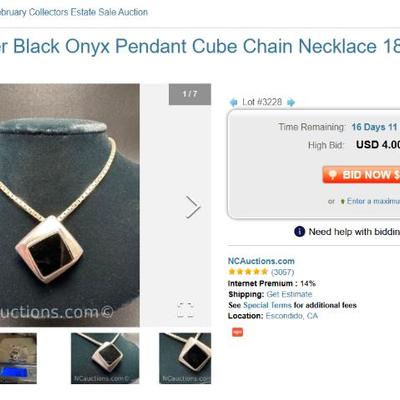Open fullscreen image view icon
Screen dimensions: 400x400
[185, 310]
